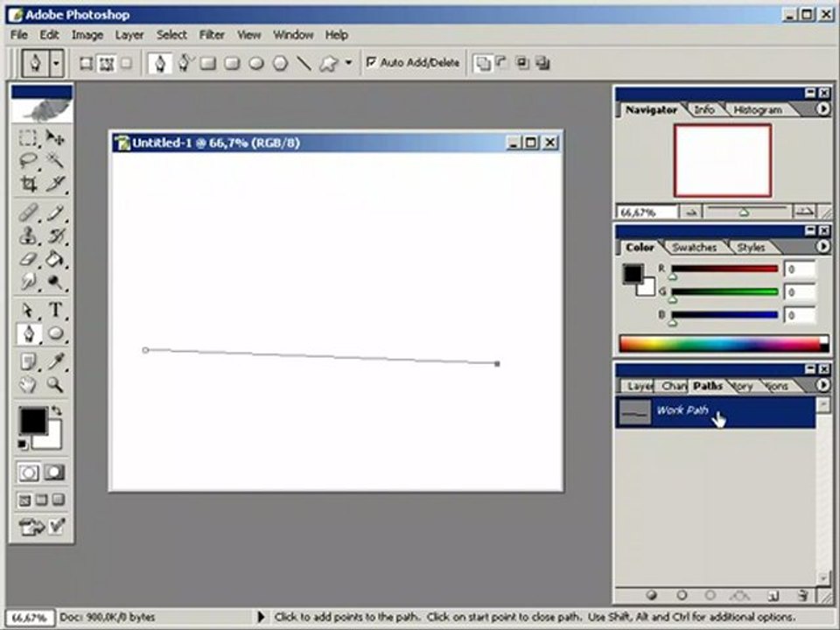Screen dimensions: 840x630
Task: Open the Paths panel flyout menu
Action: point(822,385)
